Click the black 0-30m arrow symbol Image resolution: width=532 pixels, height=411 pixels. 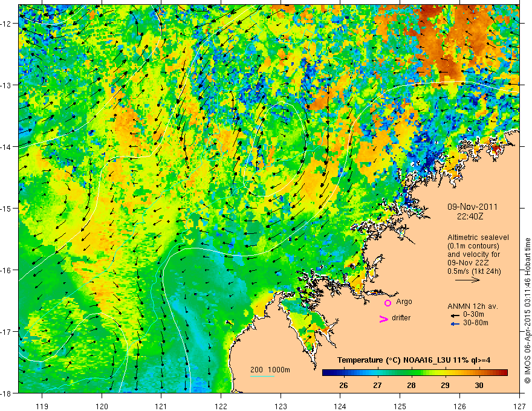click(455, 316)
